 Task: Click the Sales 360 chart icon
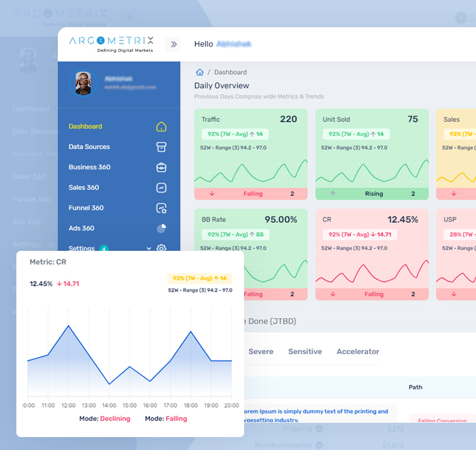[161, 188]
